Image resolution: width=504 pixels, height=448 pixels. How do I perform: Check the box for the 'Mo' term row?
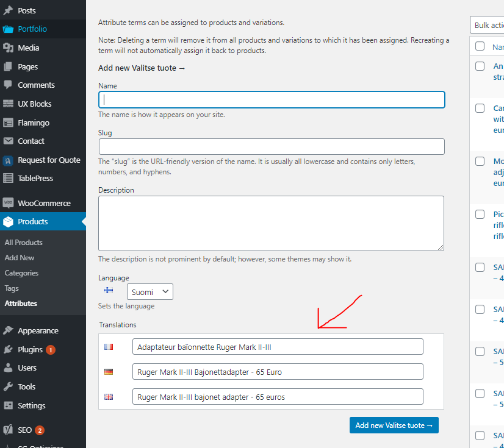click(x=480, y=162)
